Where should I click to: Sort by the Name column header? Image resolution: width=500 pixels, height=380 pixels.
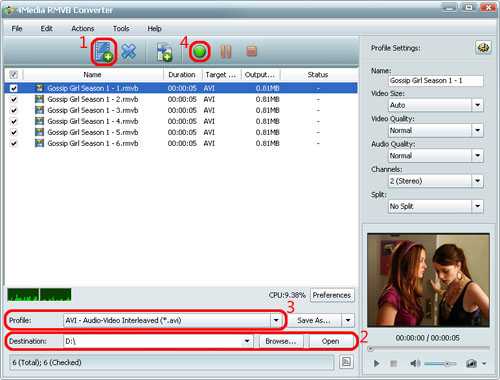coord(93,74)
